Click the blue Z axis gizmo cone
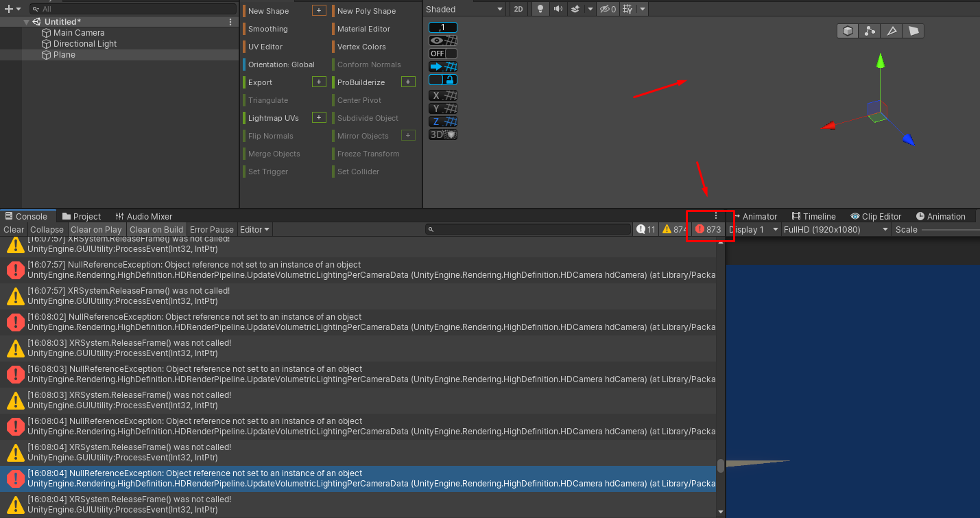The height and width of the screenshot is (518, 980). [908, 140]
